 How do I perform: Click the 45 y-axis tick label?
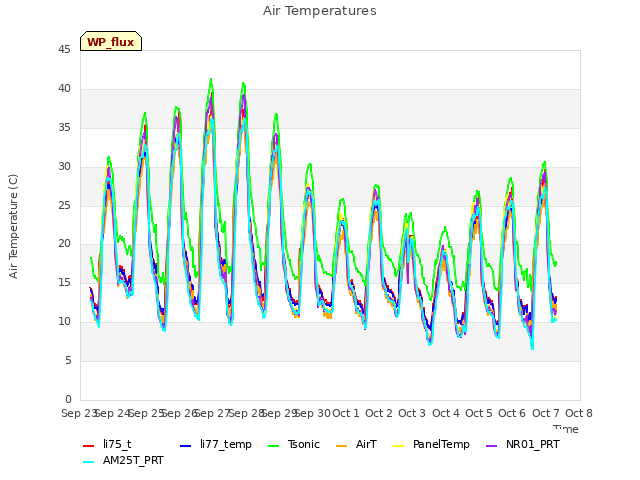click(x=64, y=50)
